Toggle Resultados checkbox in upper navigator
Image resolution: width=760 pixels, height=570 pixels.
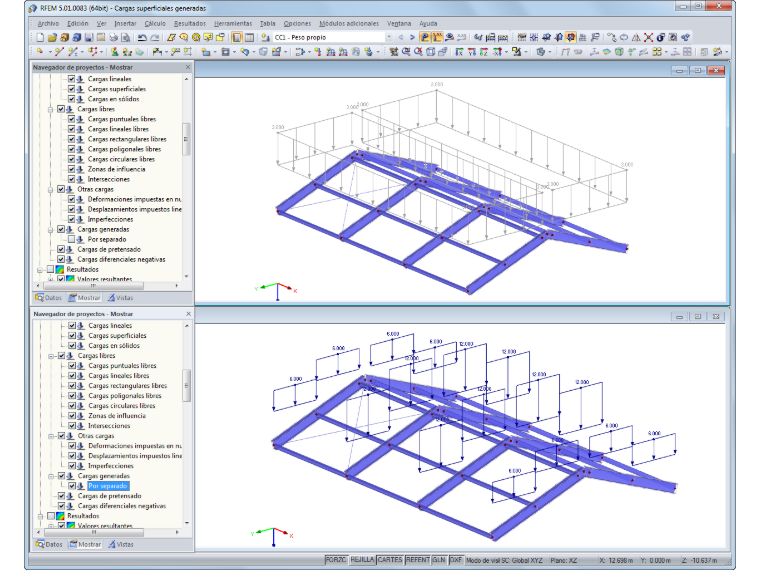tap(50, 269)
